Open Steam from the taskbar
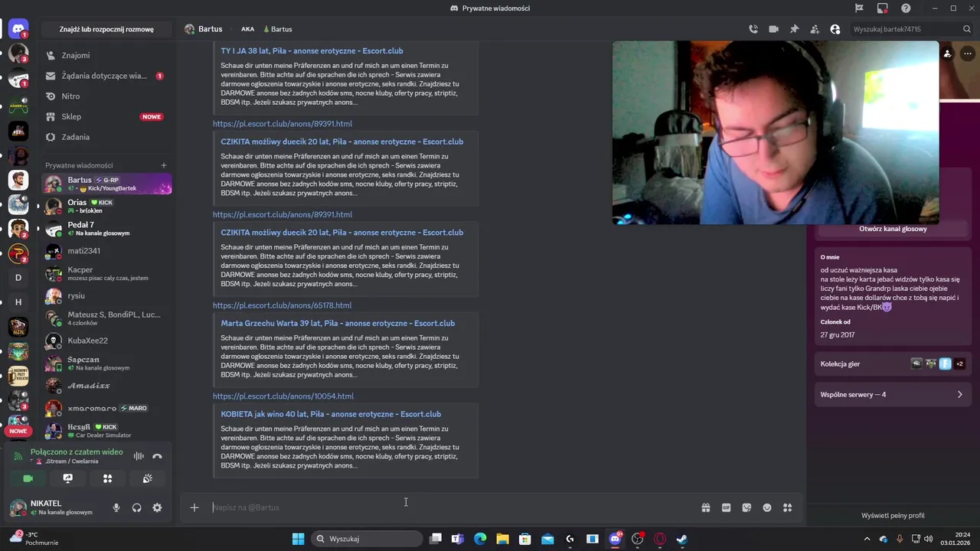The width and height of the screenshot is (980, 551). pyautogui.click(x=682, y=539)
